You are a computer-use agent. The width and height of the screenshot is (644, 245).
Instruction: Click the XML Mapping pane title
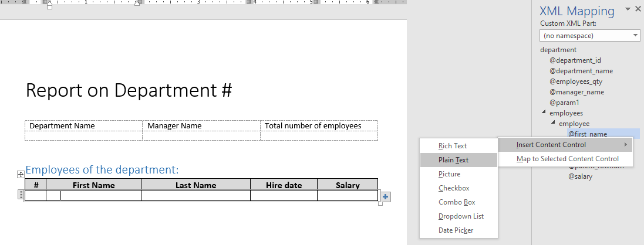[x=576, y=11]
